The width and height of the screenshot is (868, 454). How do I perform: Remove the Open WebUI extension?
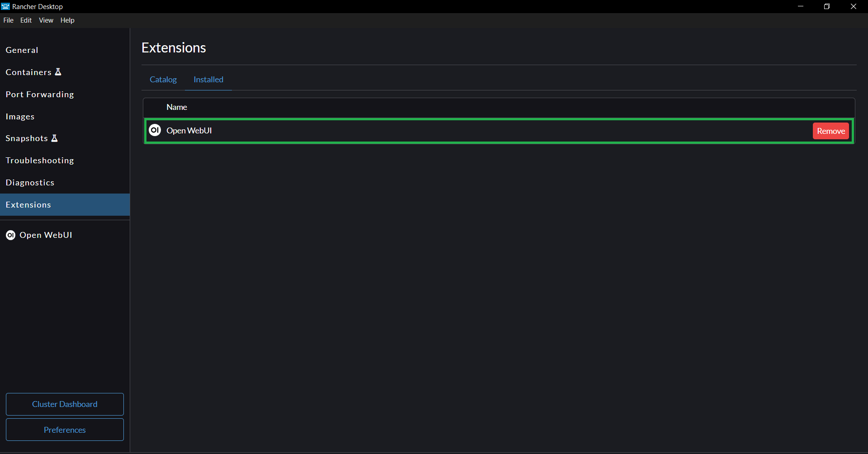(x=831, y=131)
